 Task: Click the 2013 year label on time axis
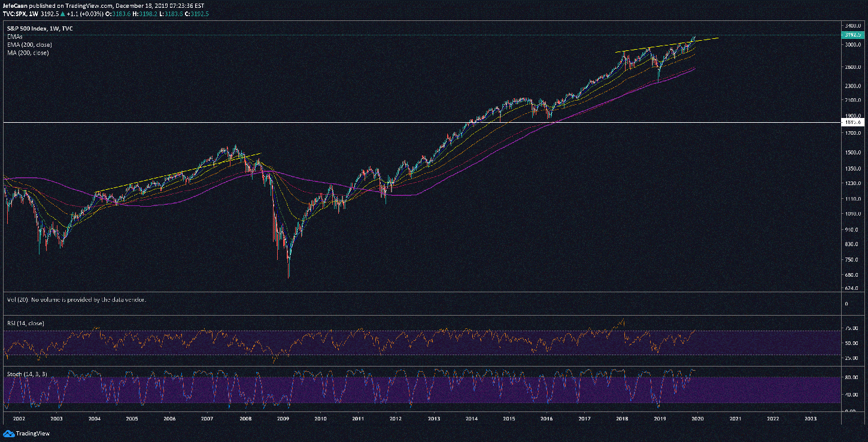[x=434, y=419]
